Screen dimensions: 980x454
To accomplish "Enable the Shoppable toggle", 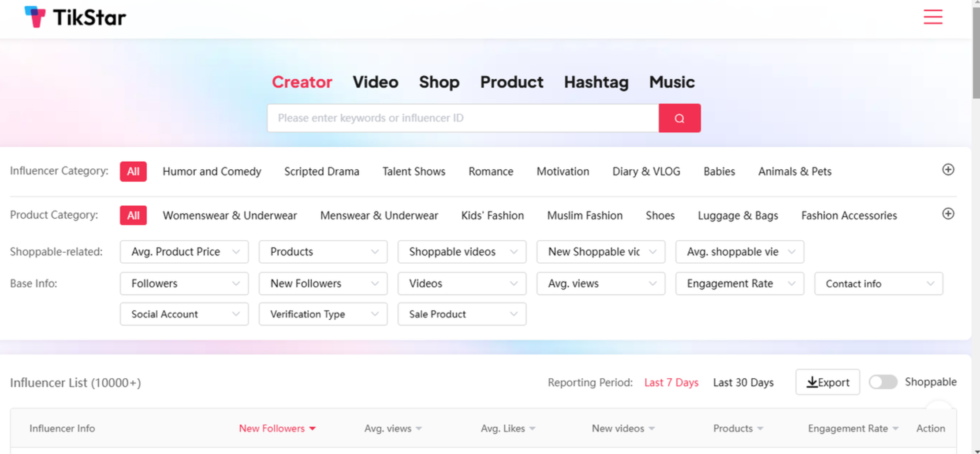I will click(x=883, y=382).
